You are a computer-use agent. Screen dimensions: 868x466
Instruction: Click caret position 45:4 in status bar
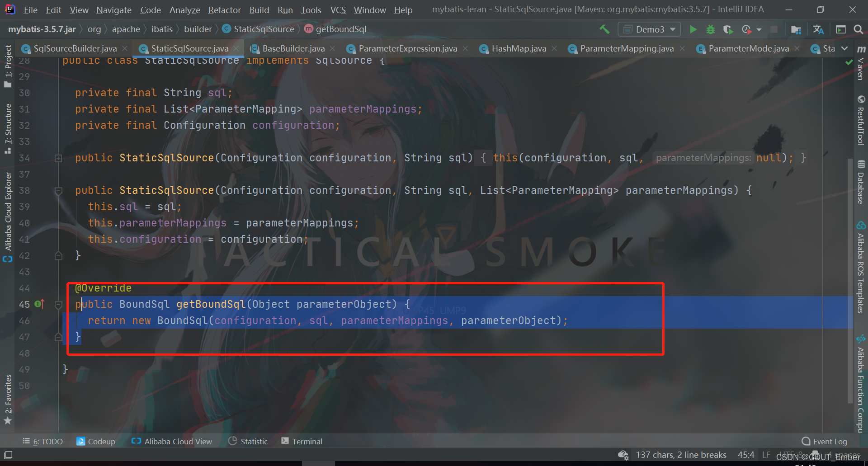click(x=746, y=455)
